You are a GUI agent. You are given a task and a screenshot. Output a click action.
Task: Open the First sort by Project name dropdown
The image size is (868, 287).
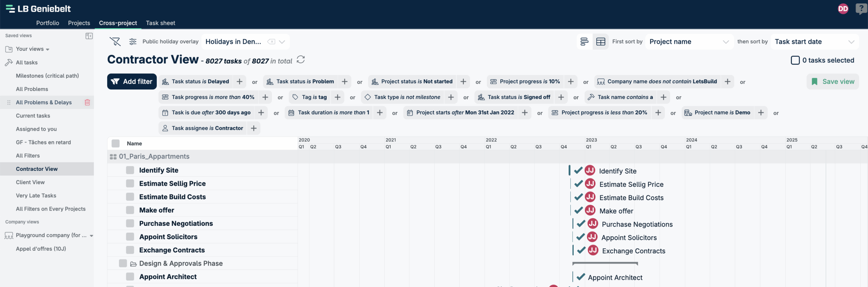(688, 41)
